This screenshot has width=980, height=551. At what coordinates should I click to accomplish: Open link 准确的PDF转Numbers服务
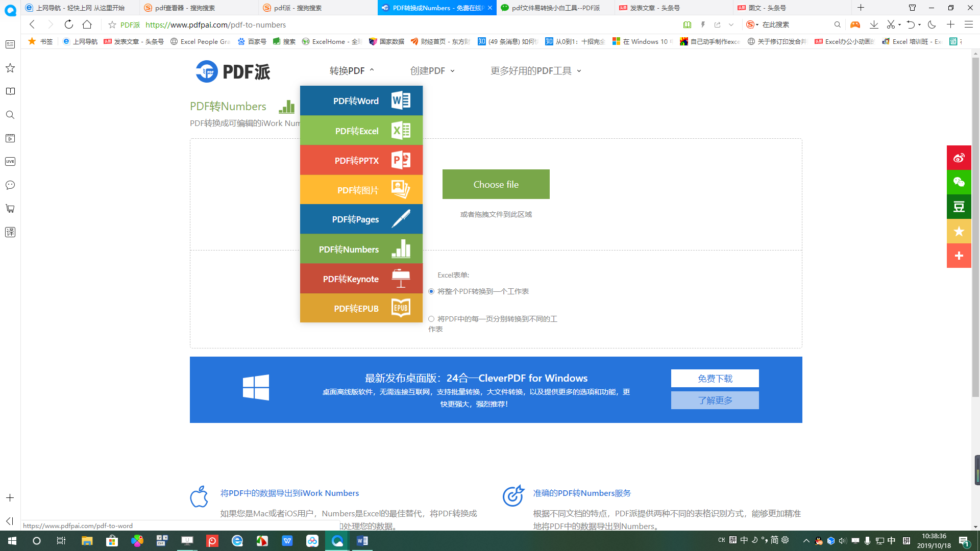click(582, 493)
